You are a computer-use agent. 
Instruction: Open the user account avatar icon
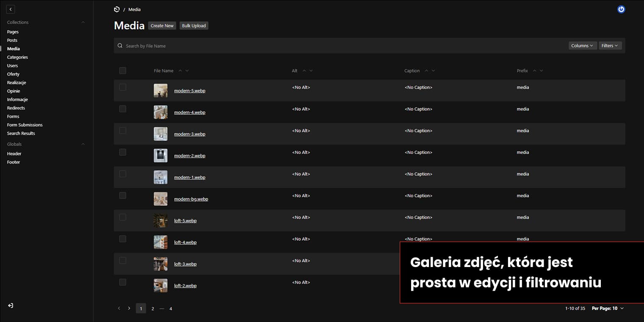pyautogui.click(x=621, y=9)
